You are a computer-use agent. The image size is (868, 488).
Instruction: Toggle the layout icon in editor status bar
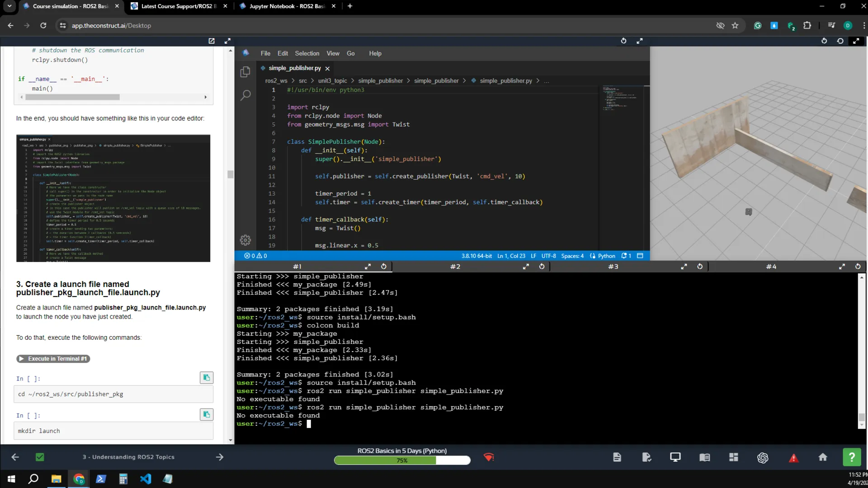pos(640,256)
